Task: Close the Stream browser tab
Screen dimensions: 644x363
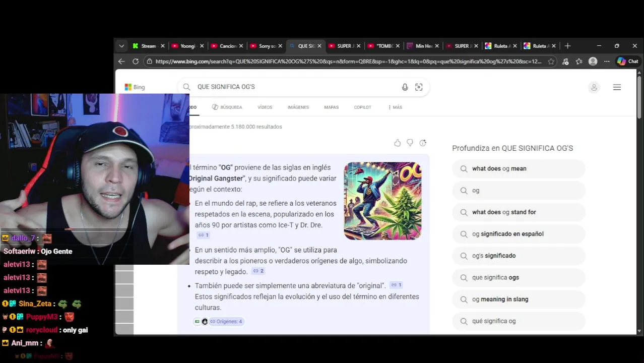Action: [x=162, y=46]
